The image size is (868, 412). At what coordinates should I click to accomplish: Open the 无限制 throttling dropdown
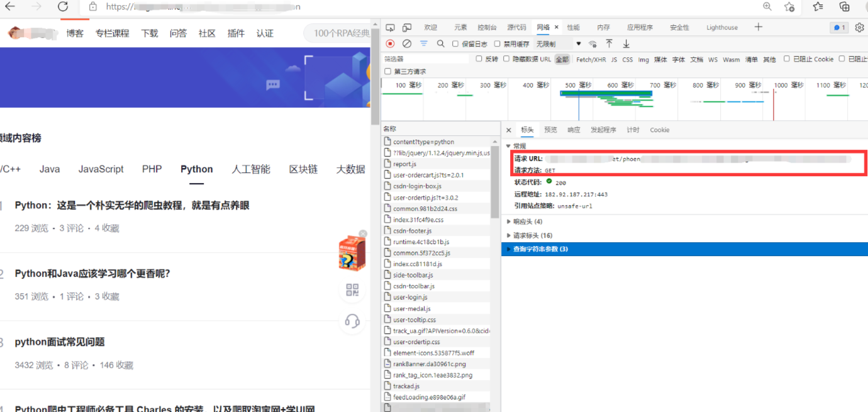559,44
